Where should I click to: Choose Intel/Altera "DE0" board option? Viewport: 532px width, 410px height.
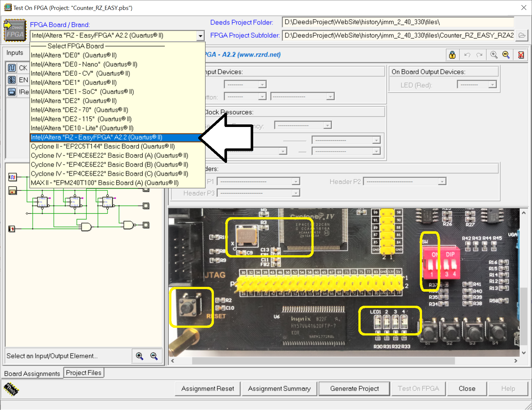click(x=117, y=55)
